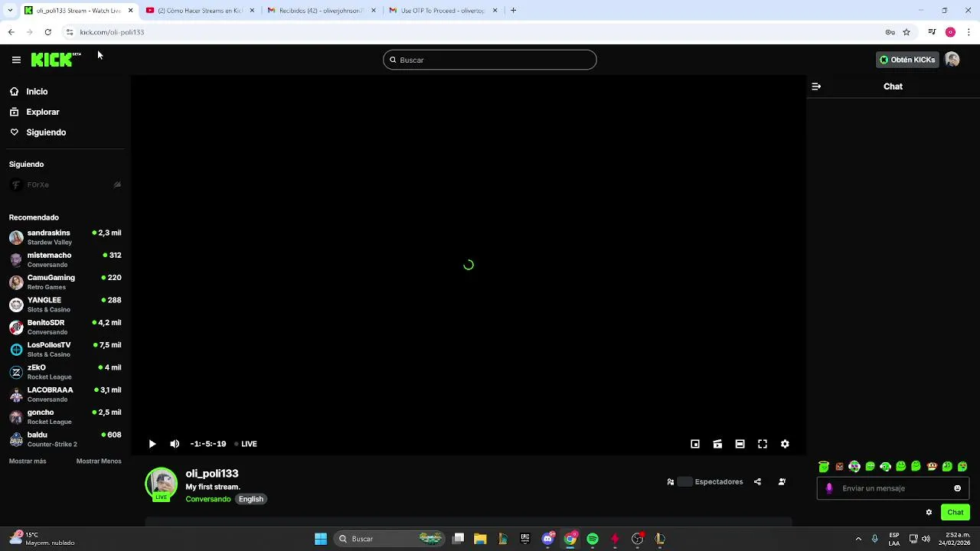Viewport: 980px width, 551px height.
Task: Open oli_poli133 channel name link
Action: (x=212, y=474)
